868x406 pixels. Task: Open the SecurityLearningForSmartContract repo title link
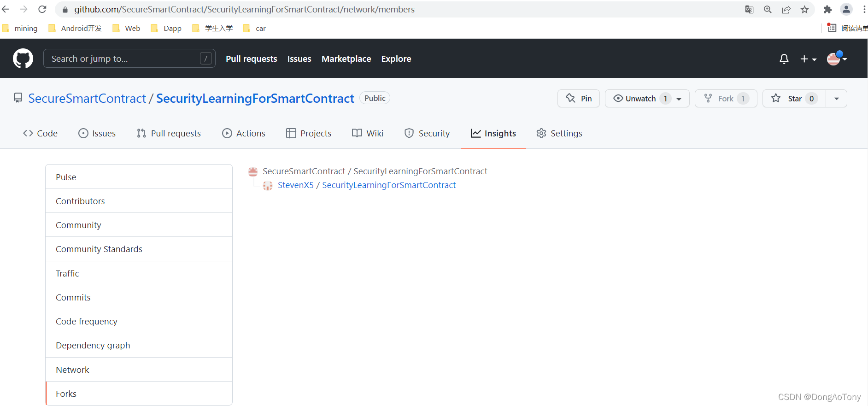pos(255,98)
